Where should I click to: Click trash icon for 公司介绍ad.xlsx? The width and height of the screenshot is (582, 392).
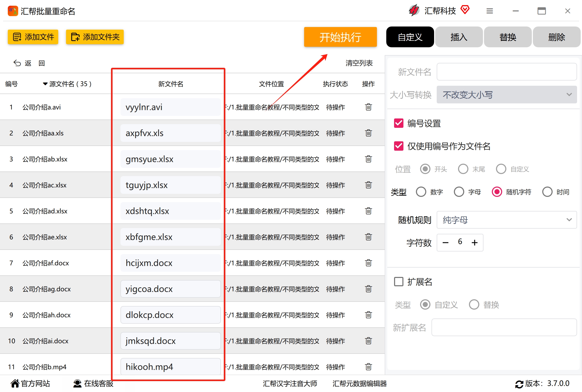pos(368,211)
